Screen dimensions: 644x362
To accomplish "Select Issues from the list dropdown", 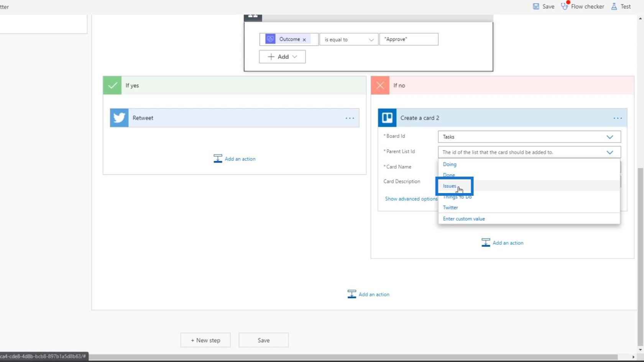I will tap(450, 186).
